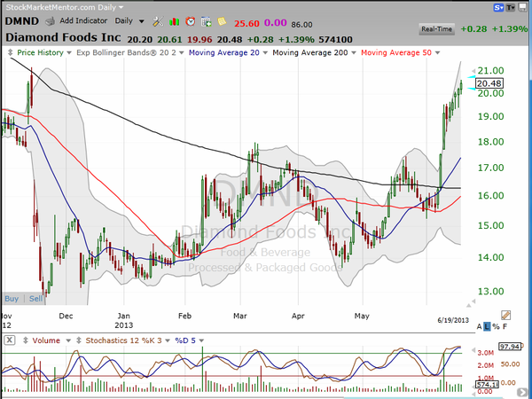Toggle percent scale %
This screenshot has height=399, width=532.
point(496,326)
